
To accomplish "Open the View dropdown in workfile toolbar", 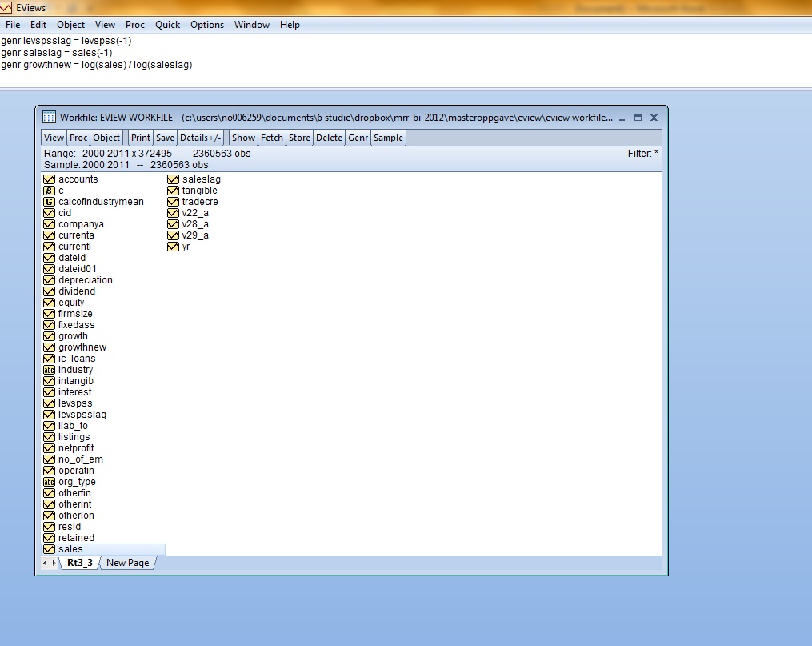I will (54, 138).
